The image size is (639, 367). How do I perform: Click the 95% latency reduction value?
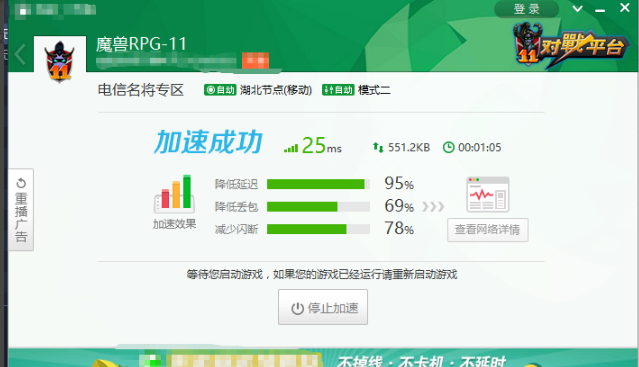399,183
